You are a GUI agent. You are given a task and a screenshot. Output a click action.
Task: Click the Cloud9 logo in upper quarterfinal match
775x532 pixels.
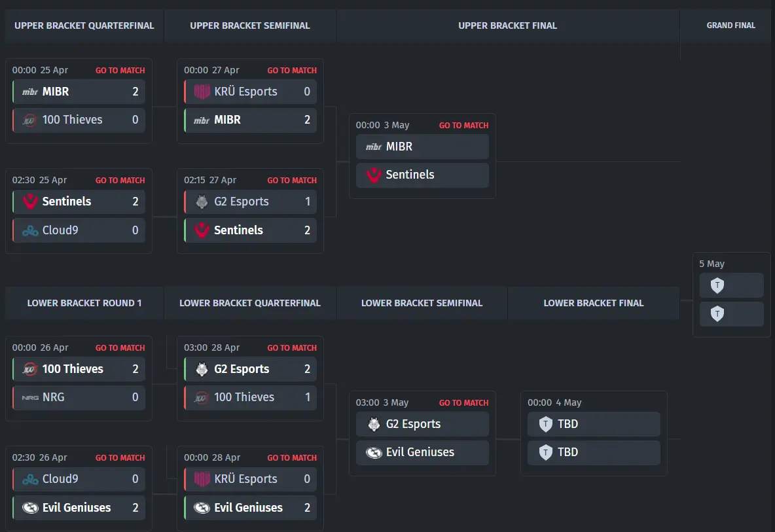[30, 230]
